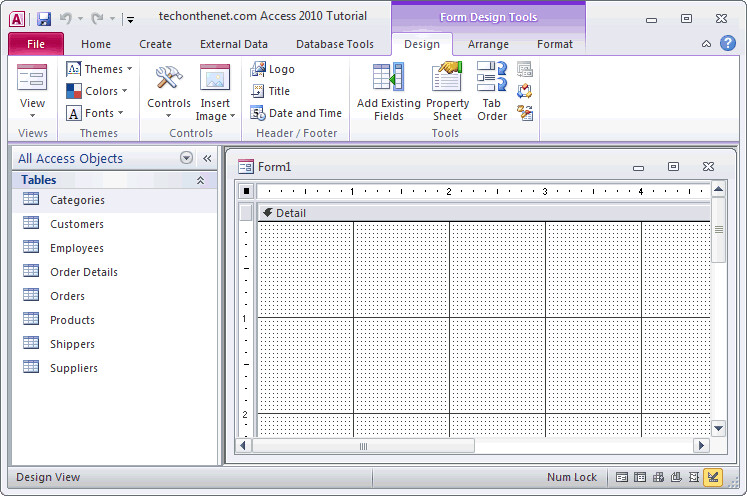Click the Form1 window icon
Screen dimensions: 747x496
pyautogui.click(x=245, y=167)
